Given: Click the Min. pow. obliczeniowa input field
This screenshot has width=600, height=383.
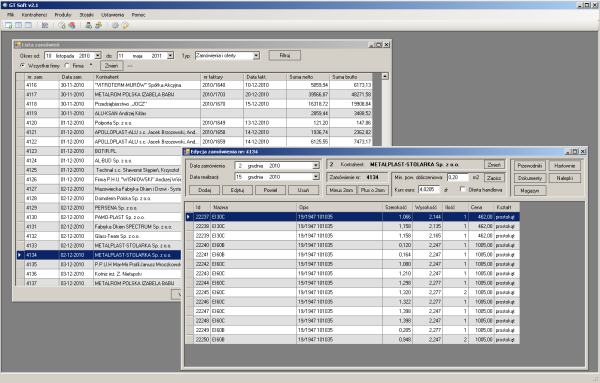Looking at the screenshot, I should coord(458,178).
